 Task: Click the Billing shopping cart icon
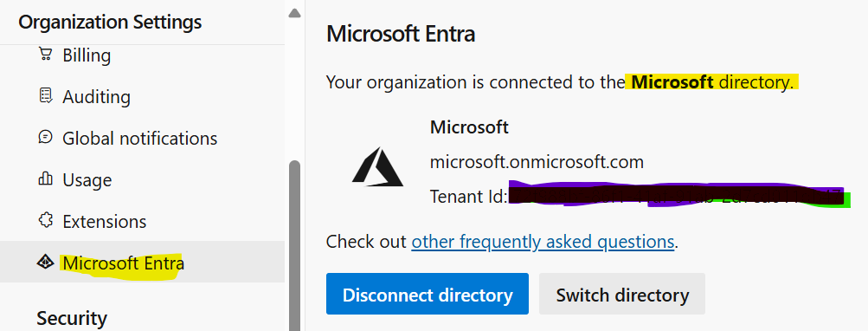pos(45,55)
